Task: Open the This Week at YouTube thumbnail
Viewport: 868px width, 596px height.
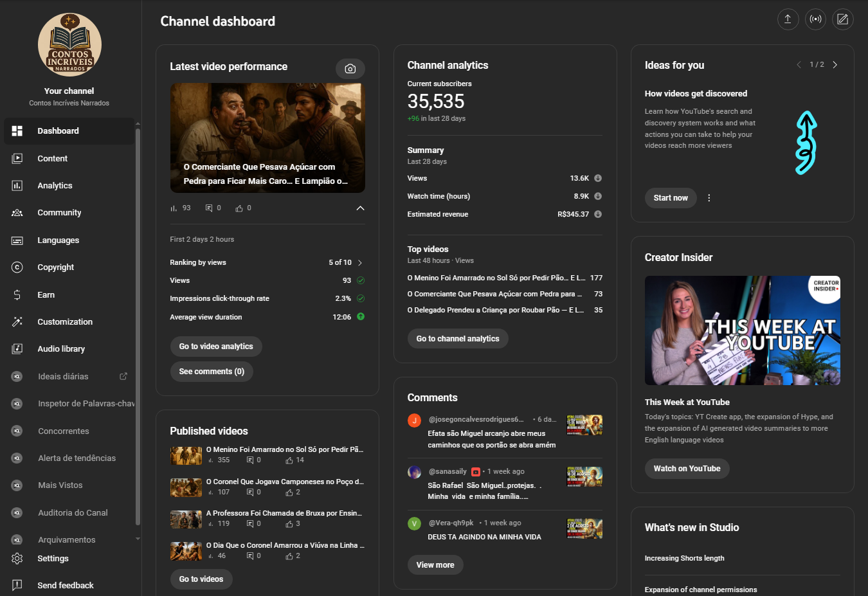Action: pyautogui.click(x=742, y=330)
